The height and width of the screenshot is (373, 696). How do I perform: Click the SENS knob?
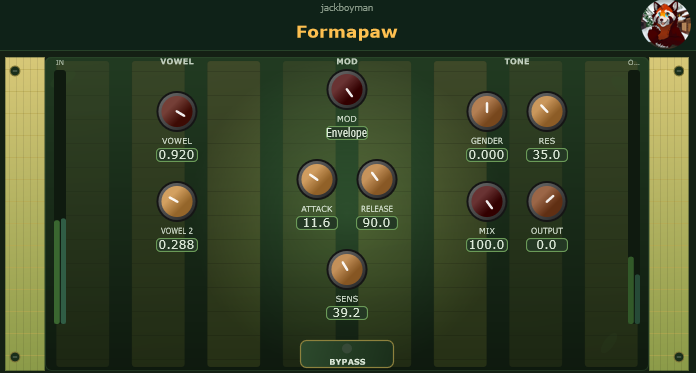[347, 269]
